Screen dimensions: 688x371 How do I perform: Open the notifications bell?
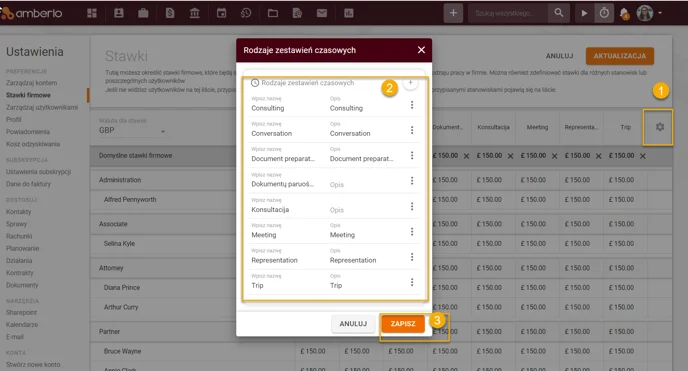[624, 14]
